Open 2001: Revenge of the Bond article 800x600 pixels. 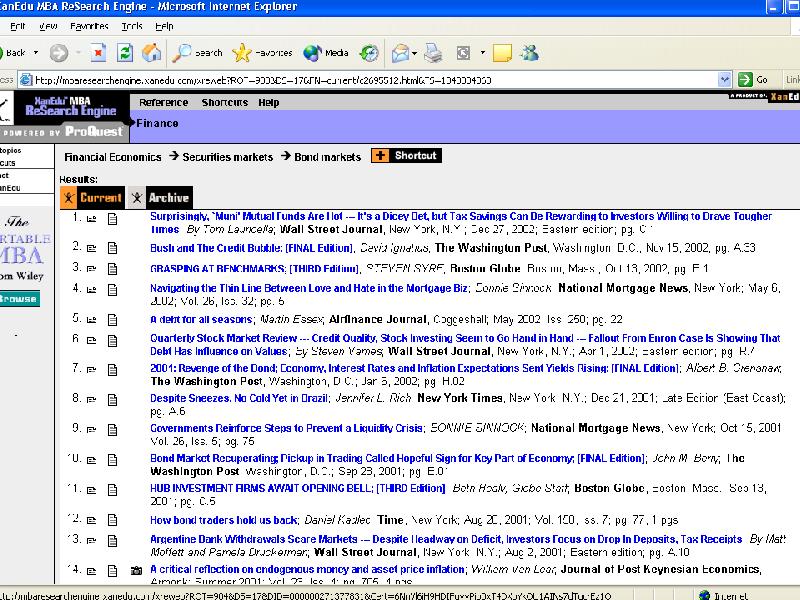[x=414, y=368]
